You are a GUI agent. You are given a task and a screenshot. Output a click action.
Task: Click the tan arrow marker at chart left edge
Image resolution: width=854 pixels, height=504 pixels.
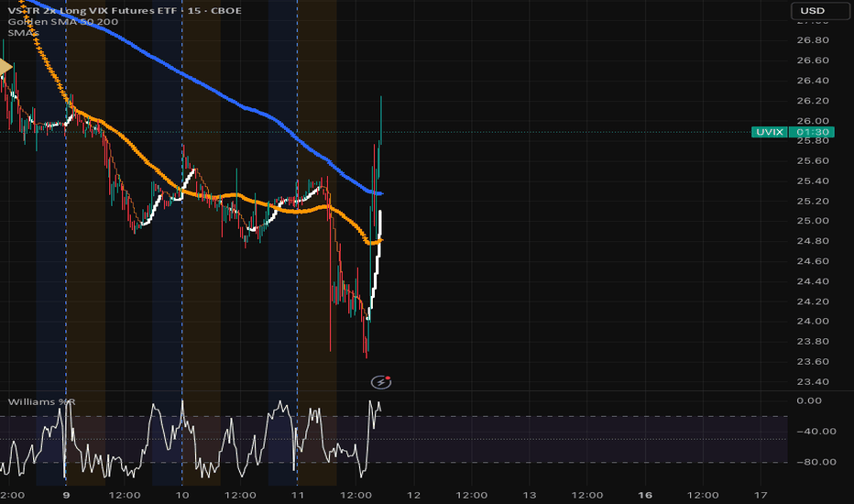(5, 67)
